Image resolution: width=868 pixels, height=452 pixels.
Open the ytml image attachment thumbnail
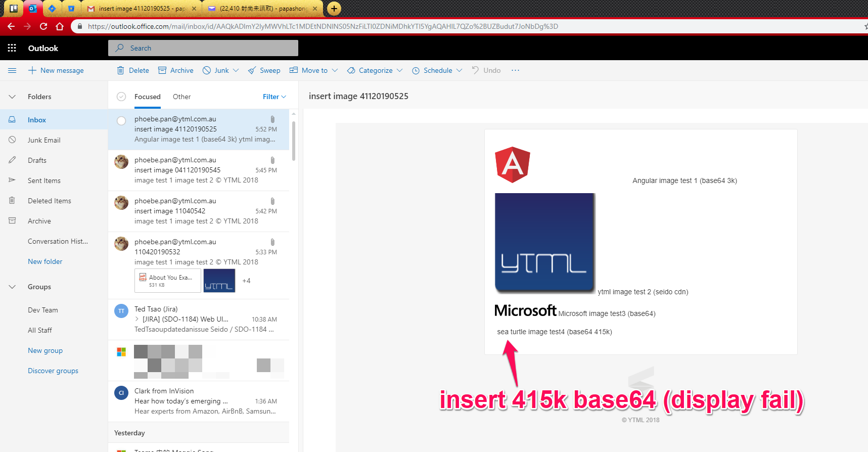tap(219, 281)
